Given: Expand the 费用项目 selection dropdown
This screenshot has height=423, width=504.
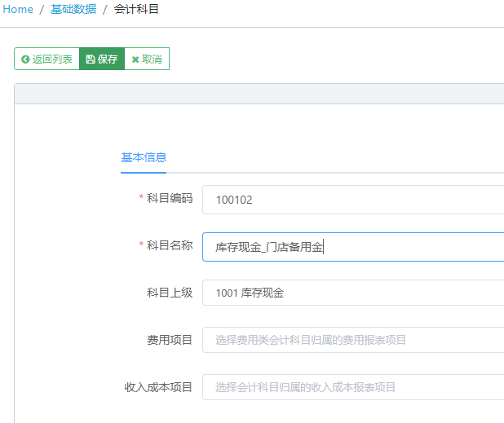Looking at the screenshot, I should [x=353, y=340].
